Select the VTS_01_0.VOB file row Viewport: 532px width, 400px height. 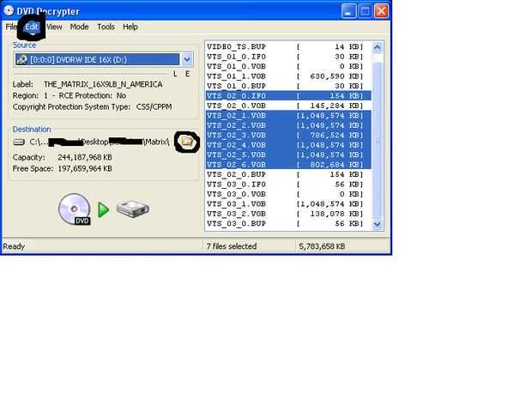coord(288,66)
